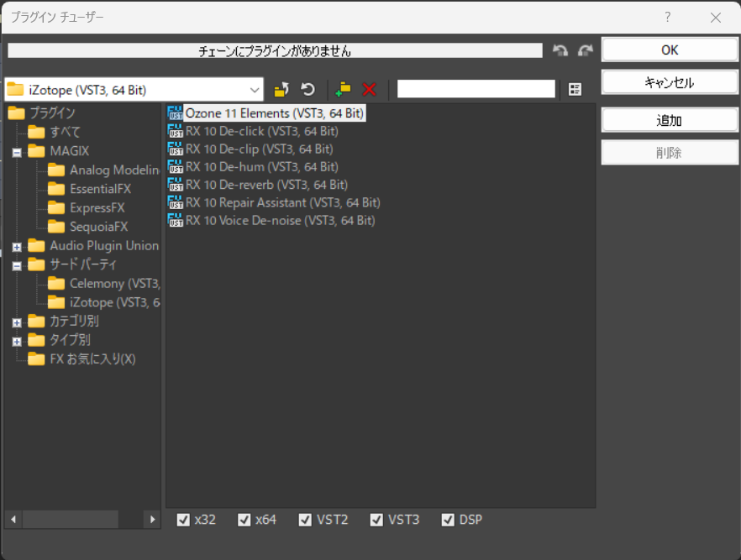Expand the タイプ別 tree node
This screenshot has height=560, width=741.
(17, 342)
